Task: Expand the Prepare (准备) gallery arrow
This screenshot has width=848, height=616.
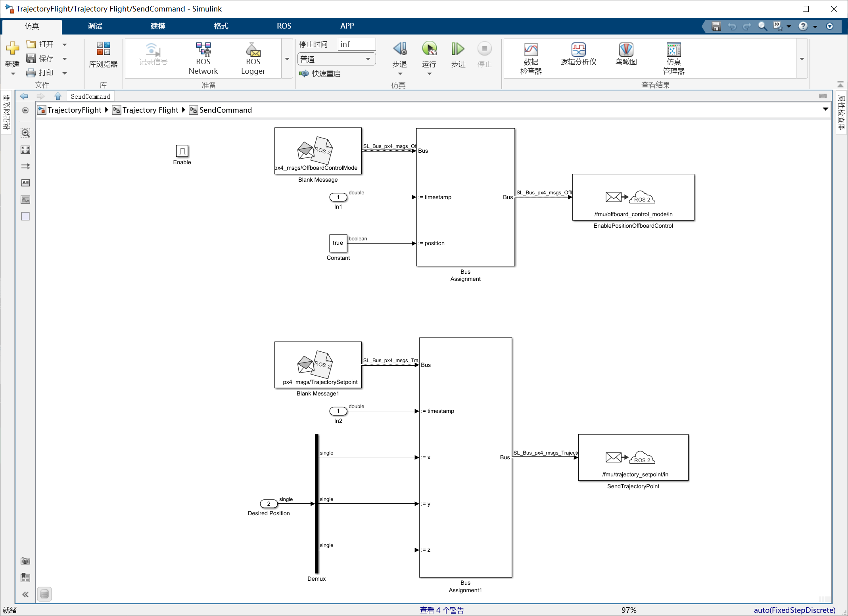Action: (x=287, y=59)
